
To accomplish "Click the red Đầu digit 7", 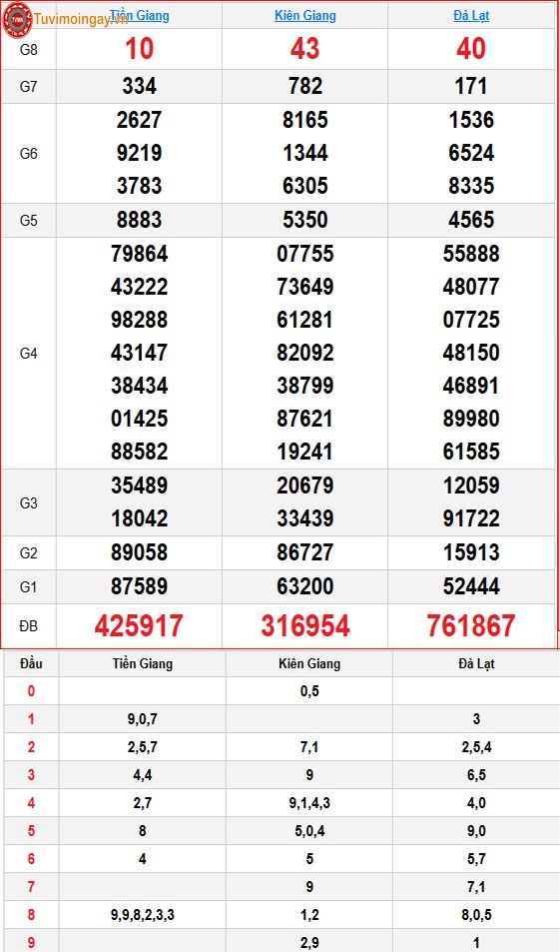I will coord(31,886).
